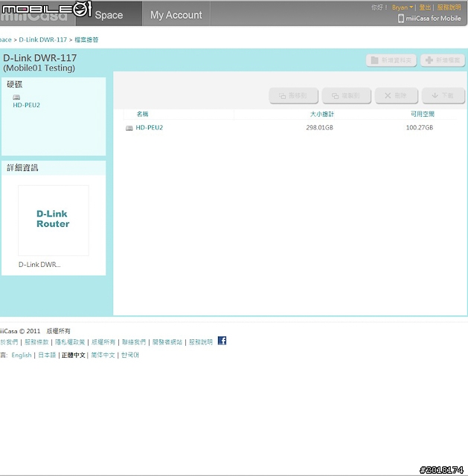The image size is (468, 476).
Task: Switch language to 简体中文
Action: click(x=103, y=356)
